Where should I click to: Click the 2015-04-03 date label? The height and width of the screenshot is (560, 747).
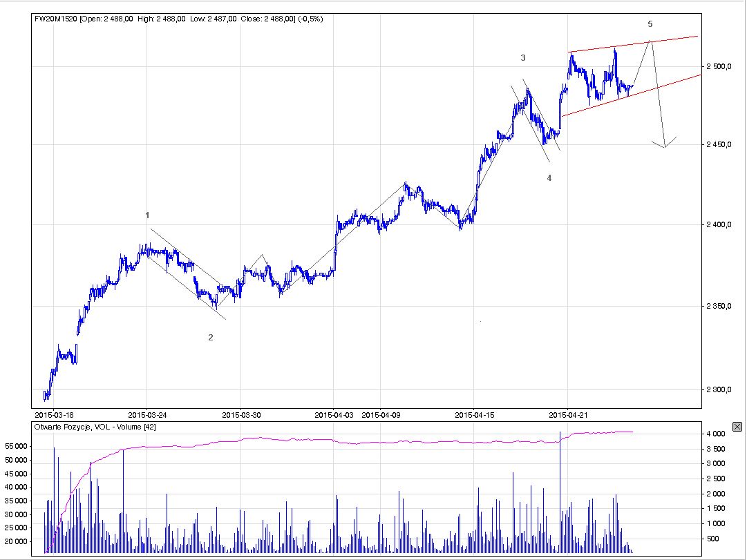click(x=334, y=415)
